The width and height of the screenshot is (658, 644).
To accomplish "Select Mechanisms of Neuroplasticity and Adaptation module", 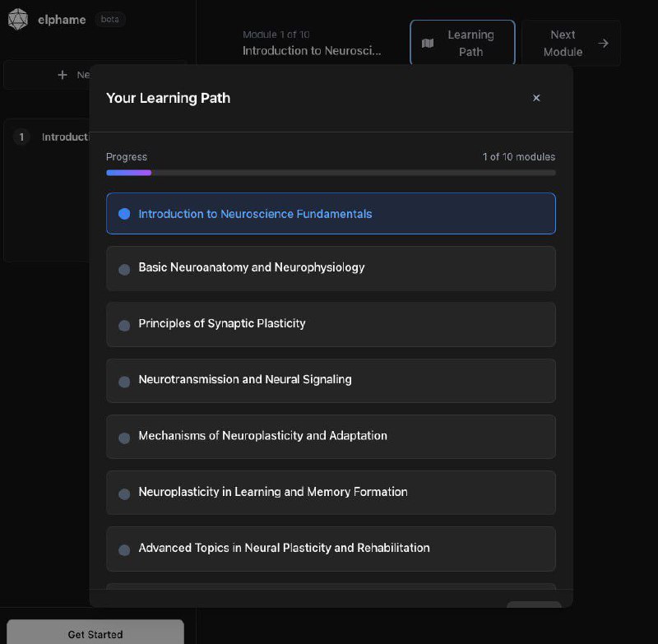I will (331, 436).
